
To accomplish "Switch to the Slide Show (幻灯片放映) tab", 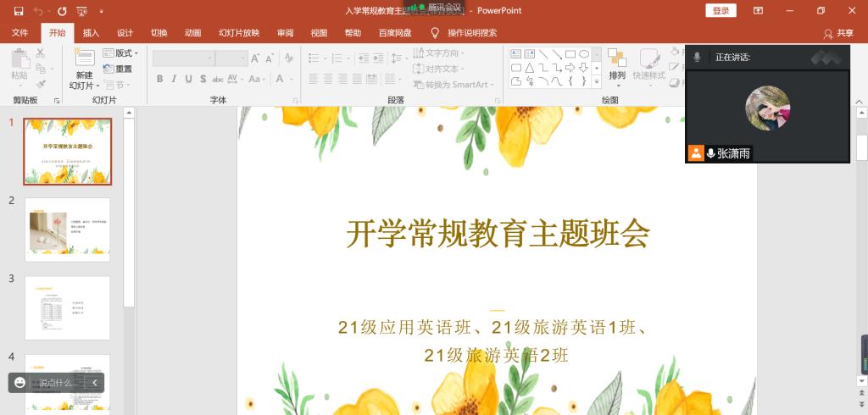I will click(x=239, y=33).
